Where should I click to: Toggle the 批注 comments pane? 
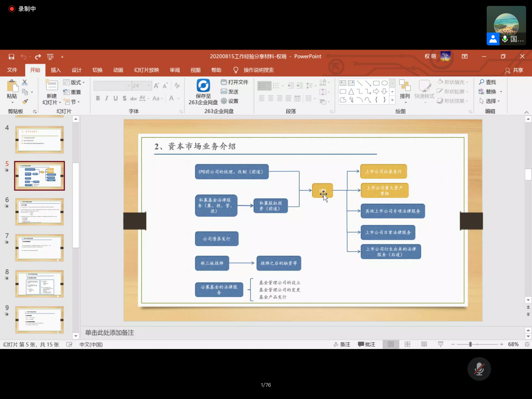pos(367,344)
